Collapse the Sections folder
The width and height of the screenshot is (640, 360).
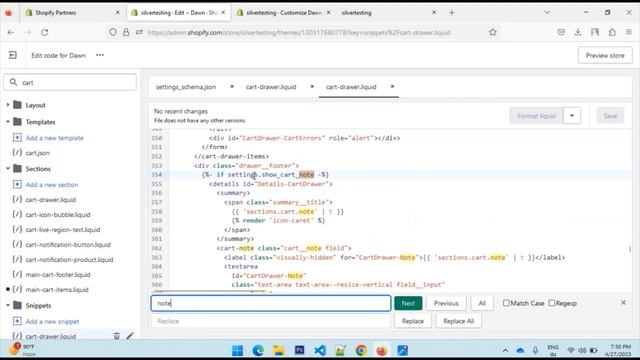8,168
